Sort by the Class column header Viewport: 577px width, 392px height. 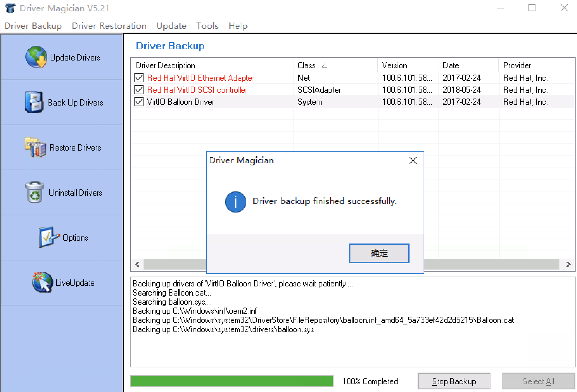tap(336, 65)
